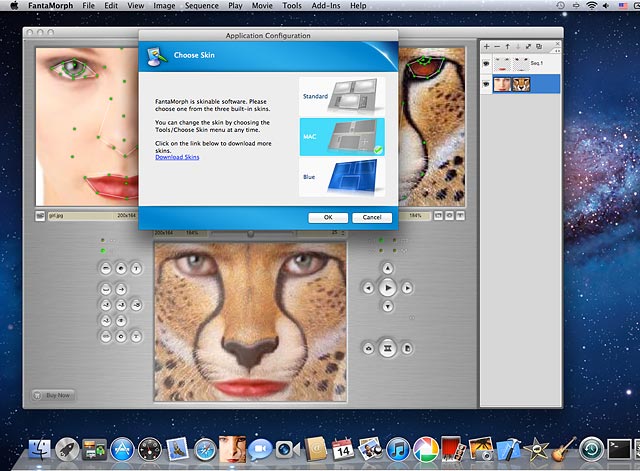640x471 pixels.
Task: Click the round right-arrow button beside play
Action: click(407, 288)
